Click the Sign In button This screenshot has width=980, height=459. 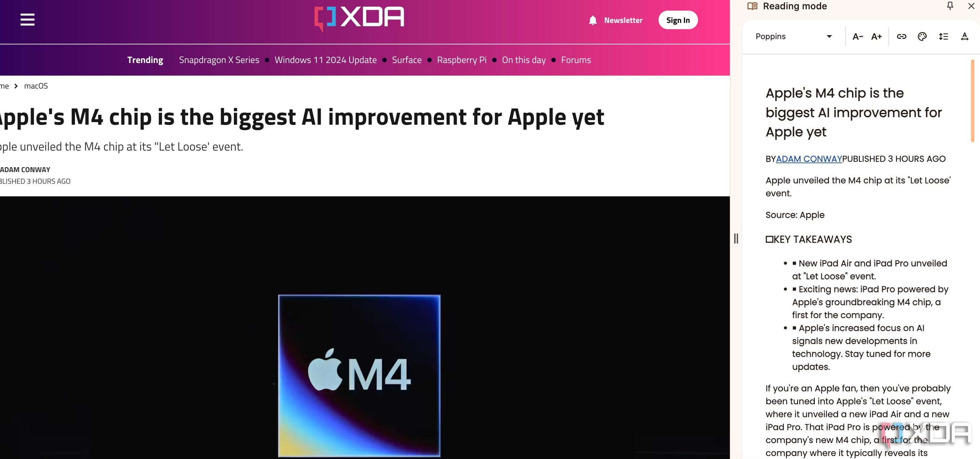click(678, 20)
